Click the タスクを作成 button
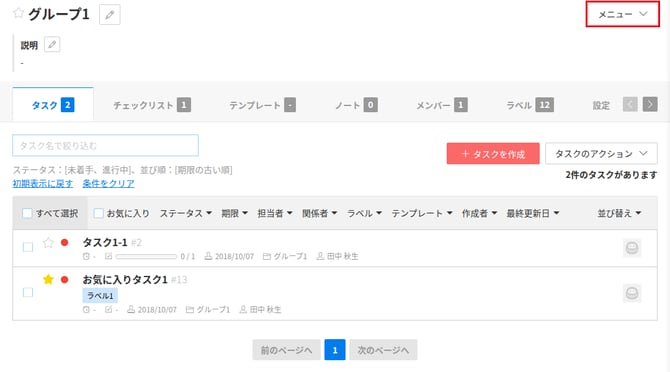The image size is (670, 372). click(493, 154)
